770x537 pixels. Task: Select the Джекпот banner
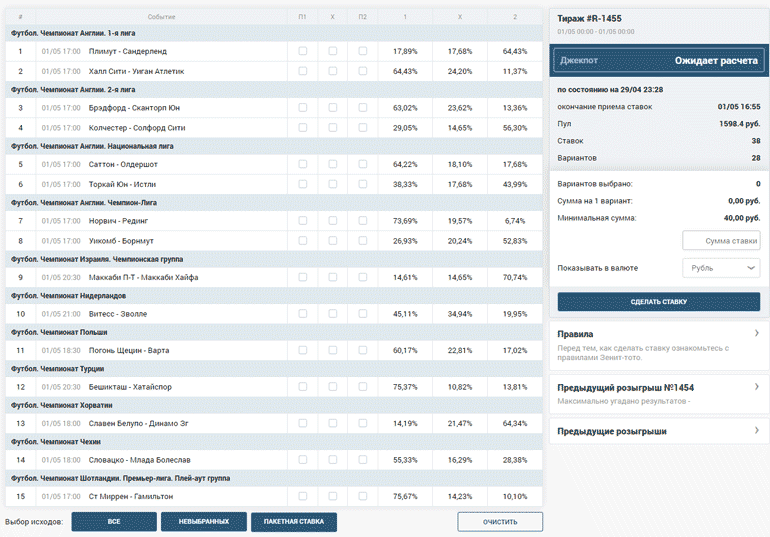pyautogui.click(x=659, y=61)
